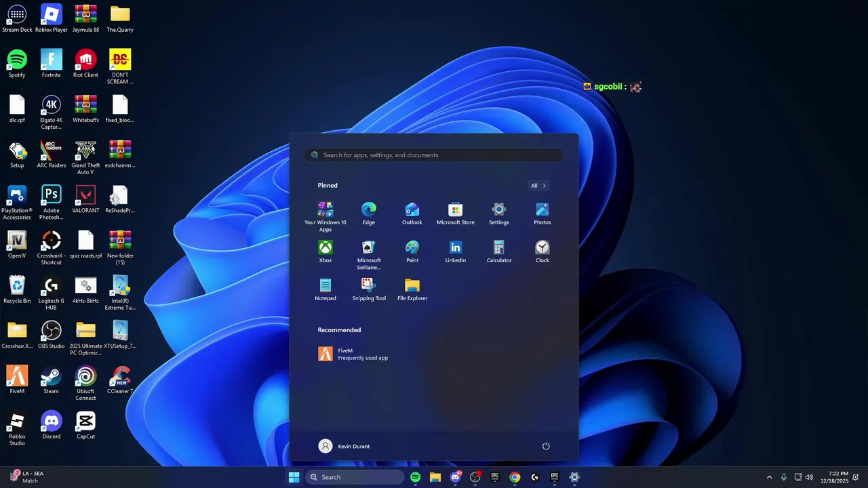Click the Start menu search field
868x488 pixels.
(434, 155)
